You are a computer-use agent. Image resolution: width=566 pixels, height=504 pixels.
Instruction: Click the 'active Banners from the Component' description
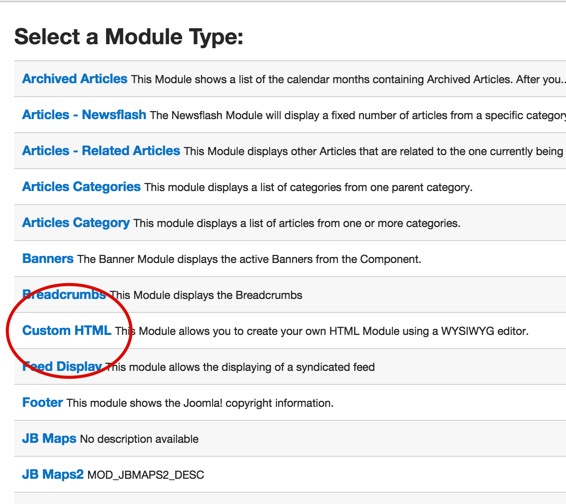click(249, 259)
